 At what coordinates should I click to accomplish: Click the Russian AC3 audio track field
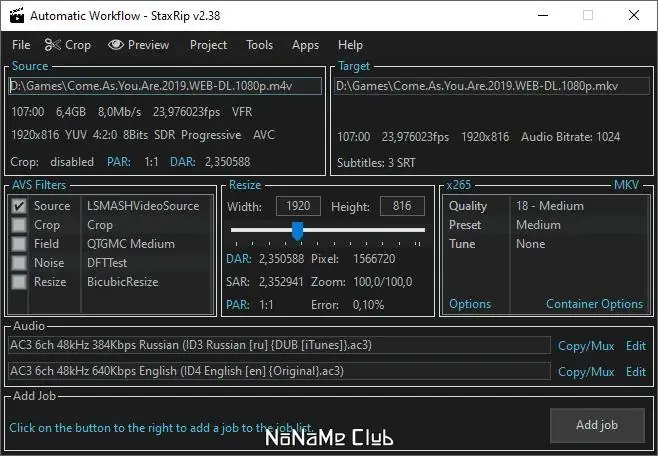pos(279,345)
